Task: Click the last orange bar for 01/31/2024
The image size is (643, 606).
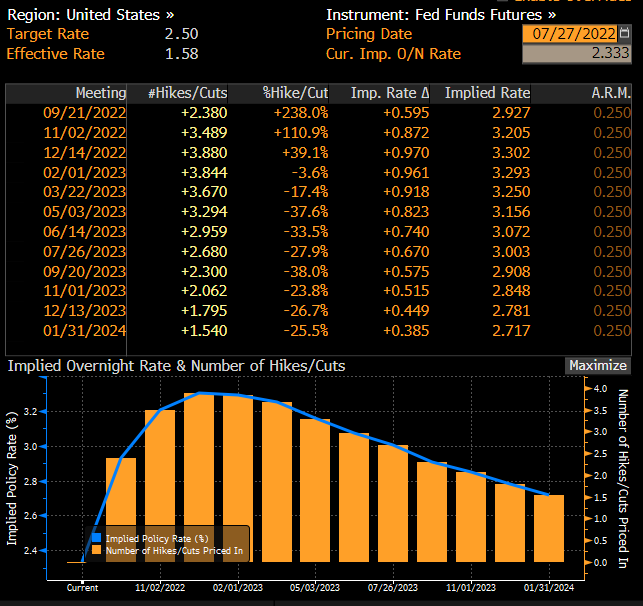Action: pos(548,528)
